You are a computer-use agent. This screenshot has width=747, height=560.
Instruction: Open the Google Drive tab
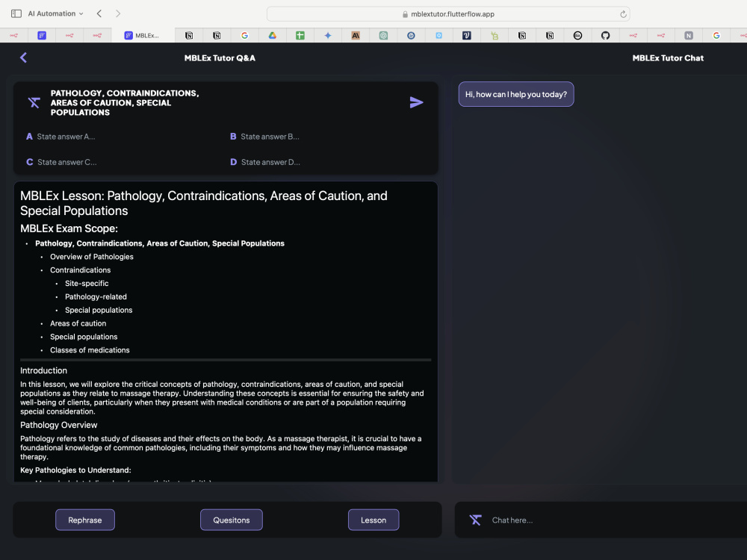pyautogui.click(x=273, y=35)
